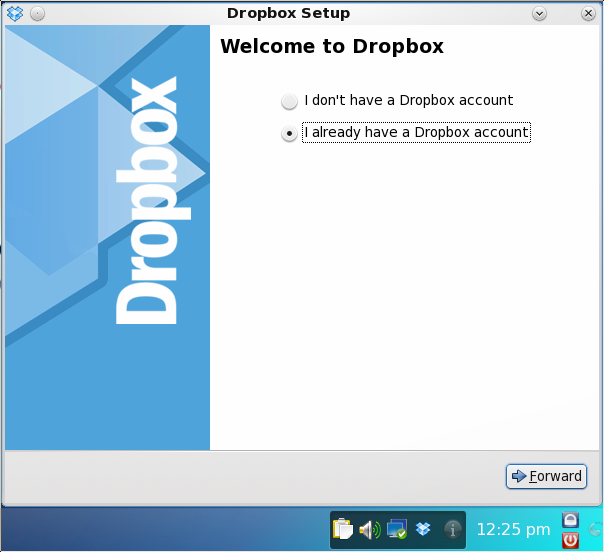Screen dimensions: 604x552
Task: Click the Dropbox system tray icon
Action: click(423, 529)
